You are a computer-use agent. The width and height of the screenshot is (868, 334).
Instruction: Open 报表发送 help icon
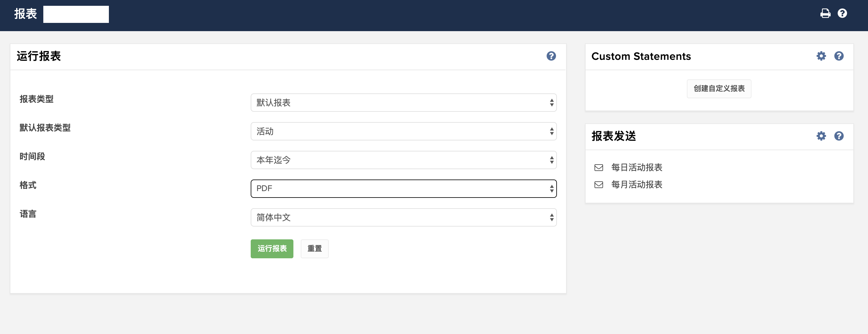click(x=839, y=136)
